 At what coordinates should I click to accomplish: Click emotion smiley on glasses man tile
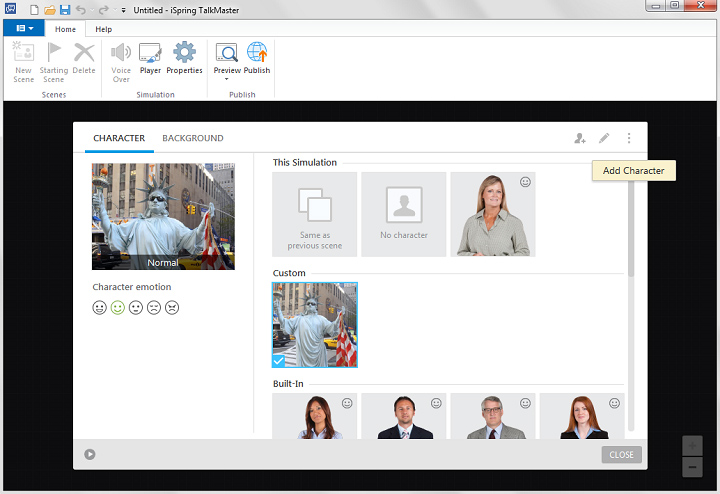[x=525, y=403]
